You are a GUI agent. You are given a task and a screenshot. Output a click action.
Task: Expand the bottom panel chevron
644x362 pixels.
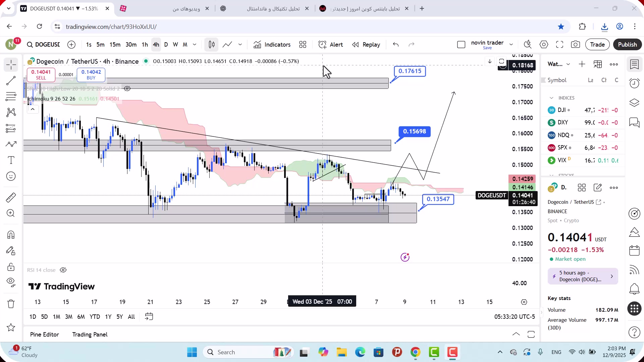(516, 335)
